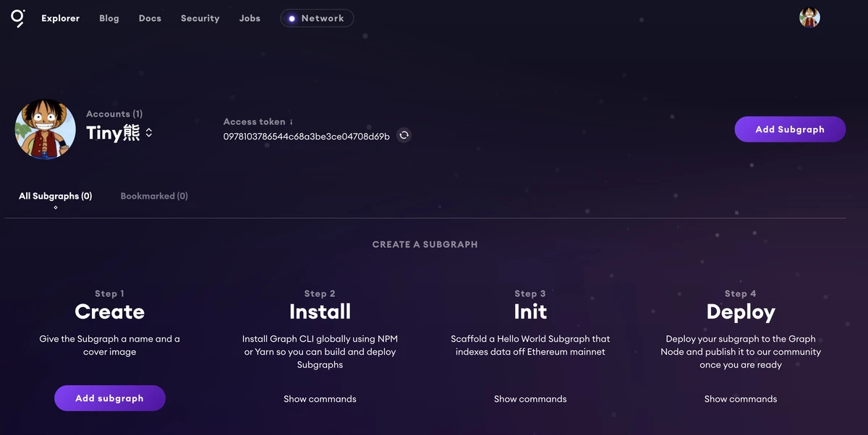
Task: Click the Access token info icon
Action: click(x=292, y=122)
